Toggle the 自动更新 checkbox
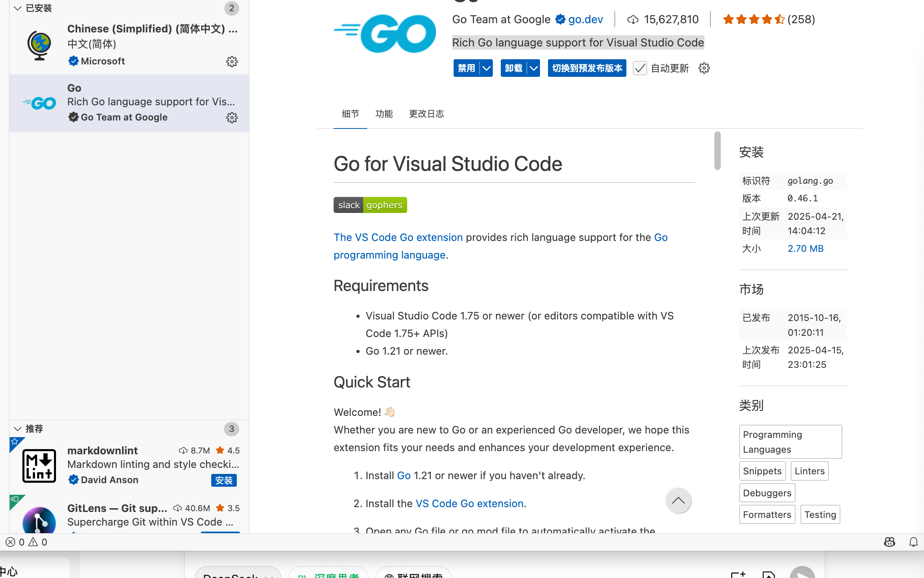The height and width of the screenshot is (578, 924). [640, 68]
